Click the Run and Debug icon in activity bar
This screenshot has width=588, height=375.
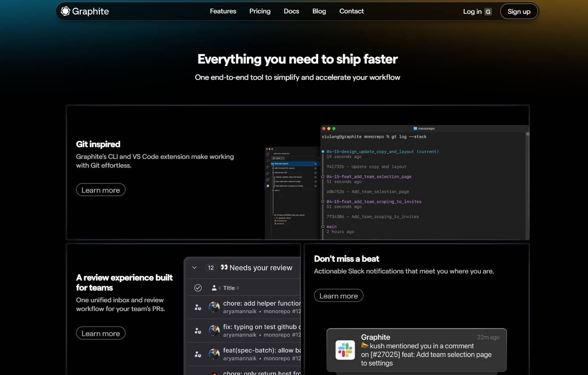(268, 173)
